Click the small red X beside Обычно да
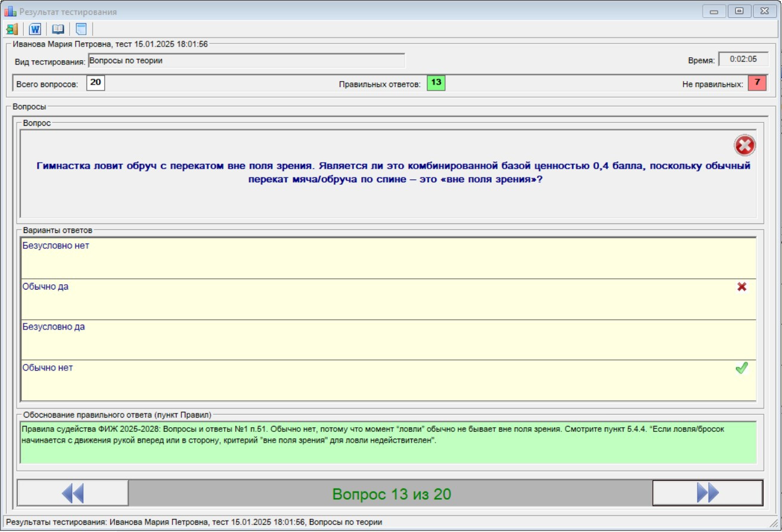The height and width of the screenshot is (532, 782). point(741,287)
